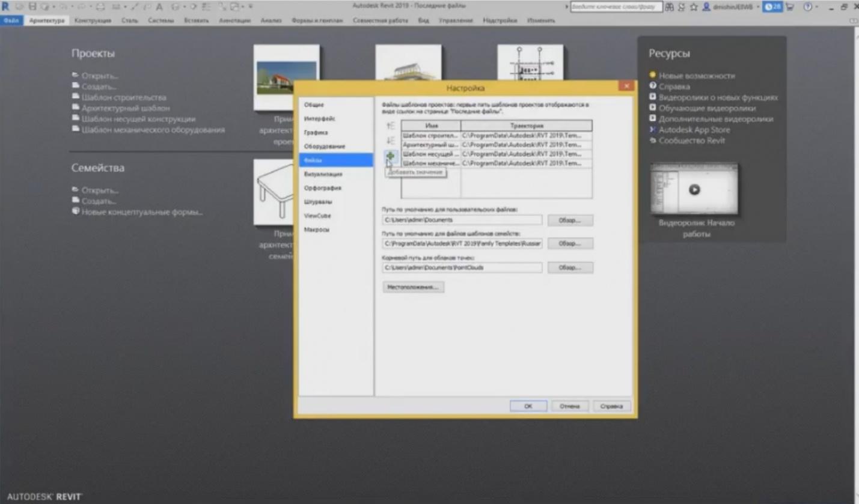Viewport: 859px width, 504px height.
Task: Click the Отмена button
Action: pos(569,406)
